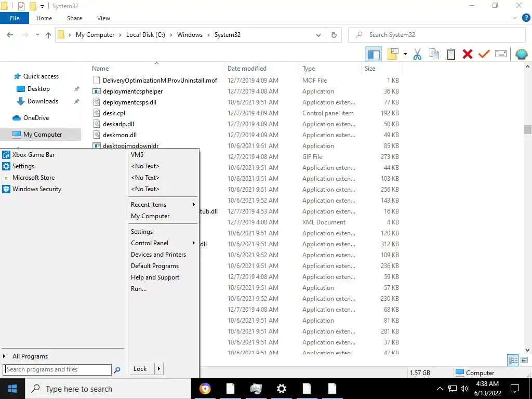Expand Recent Items submenu
This screenshot has width=532, height=399.
(x=163, y=205)
